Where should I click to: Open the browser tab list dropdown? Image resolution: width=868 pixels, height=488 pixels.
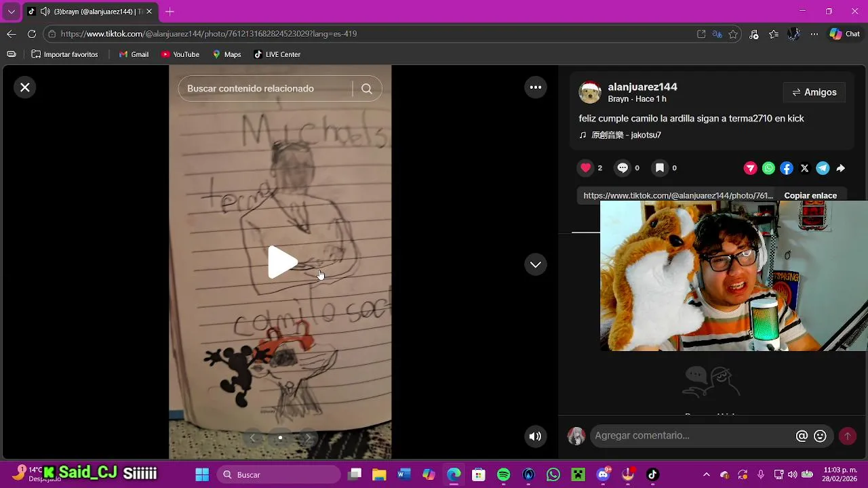(x=12, y=12)
